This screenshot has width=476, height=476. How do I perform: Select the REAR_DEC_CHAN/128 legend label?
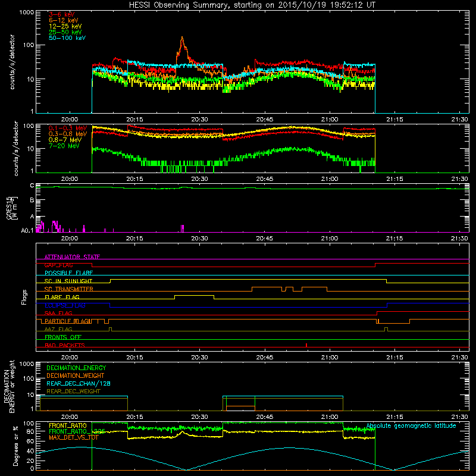click(79, 383)
